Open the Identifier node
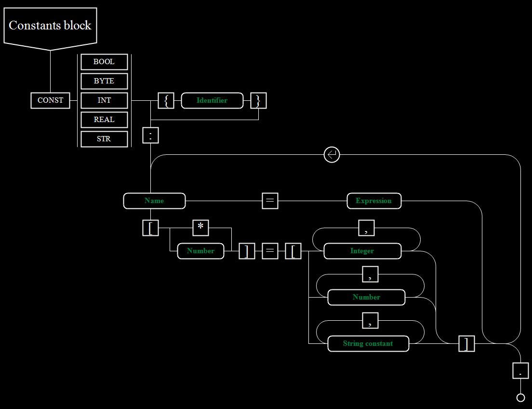 212,100
